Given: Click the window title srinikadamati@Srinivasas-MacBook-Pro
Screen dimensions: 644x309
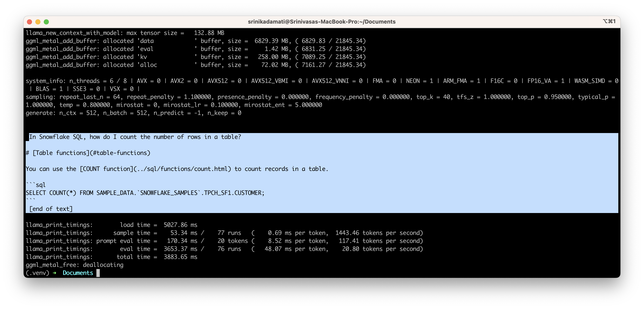Looking at the screenshot, I should [x=322, y=22].
